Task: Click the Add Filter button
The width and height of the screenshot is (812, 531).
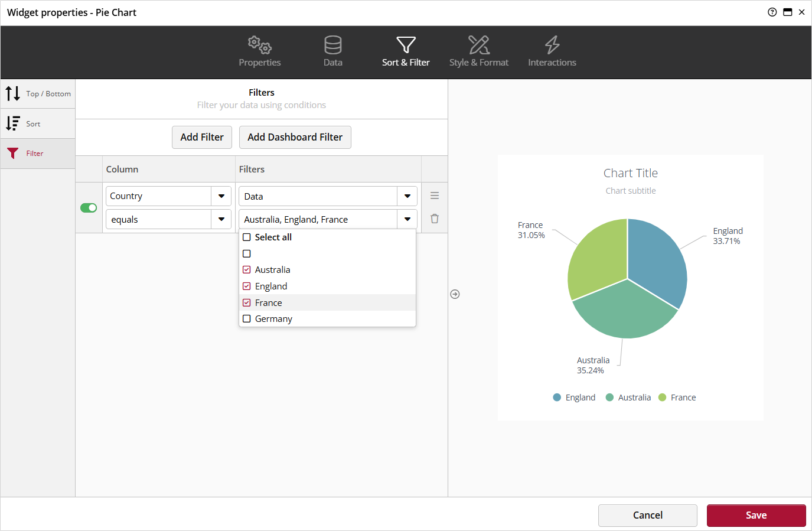Action: click(202, 137)
